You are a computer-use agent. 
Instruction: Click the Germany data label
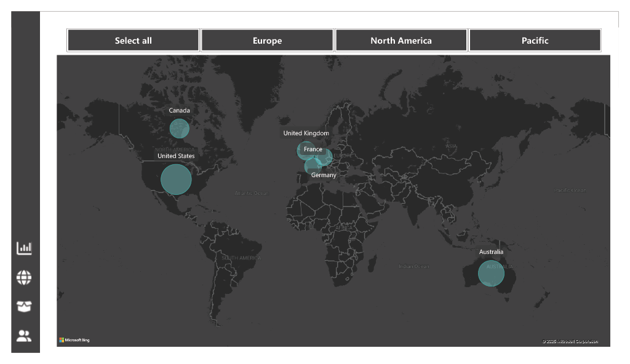324,175
